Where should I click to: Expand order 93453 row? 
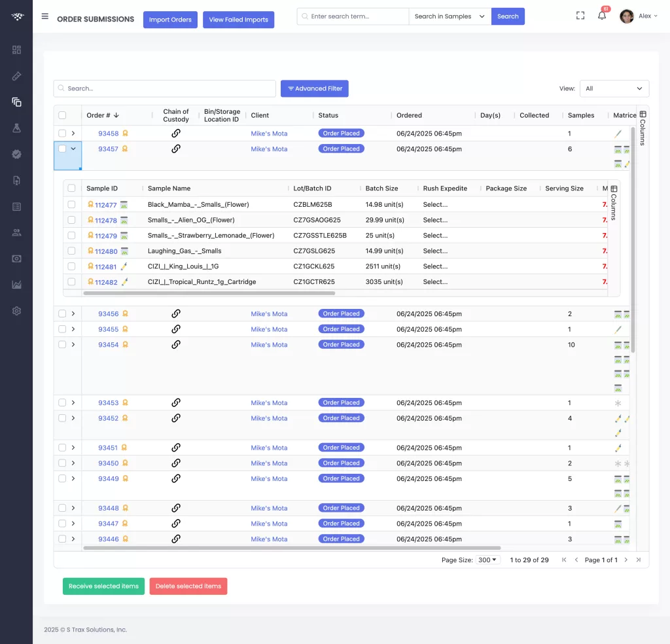73,402
